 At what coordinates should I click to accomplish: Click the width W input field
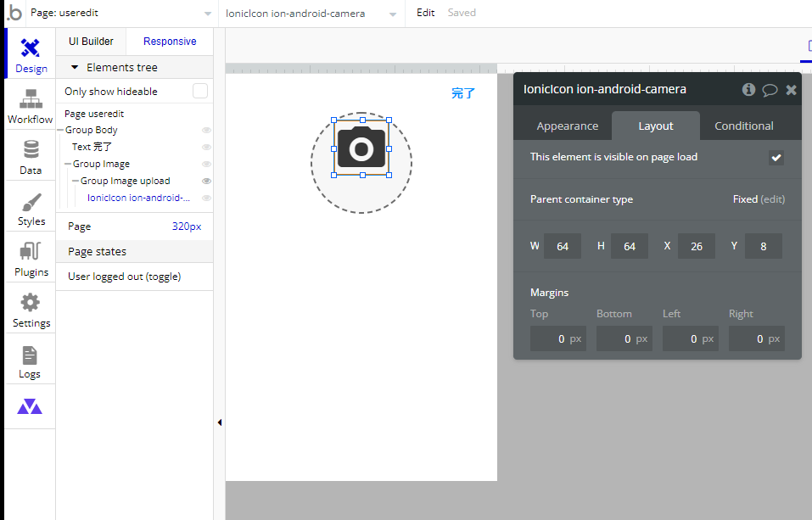pyautogui.click(x=563, y=247)
